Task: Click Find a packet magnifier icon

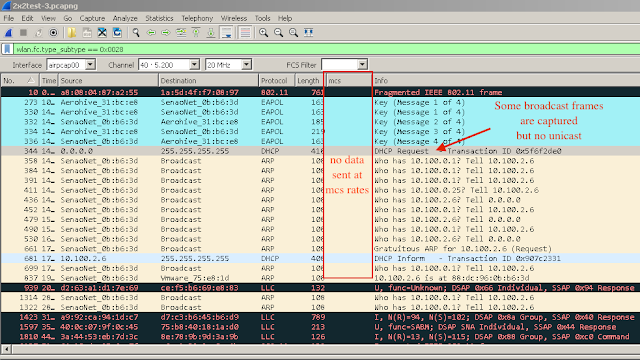Action: pos(136,33)
